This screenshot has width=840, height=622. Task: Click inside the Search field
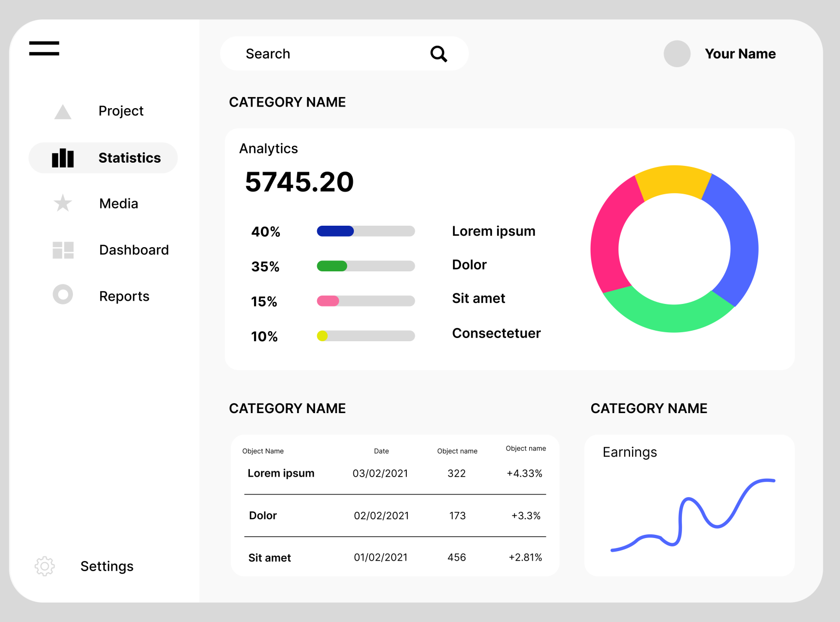coord(294,53)
